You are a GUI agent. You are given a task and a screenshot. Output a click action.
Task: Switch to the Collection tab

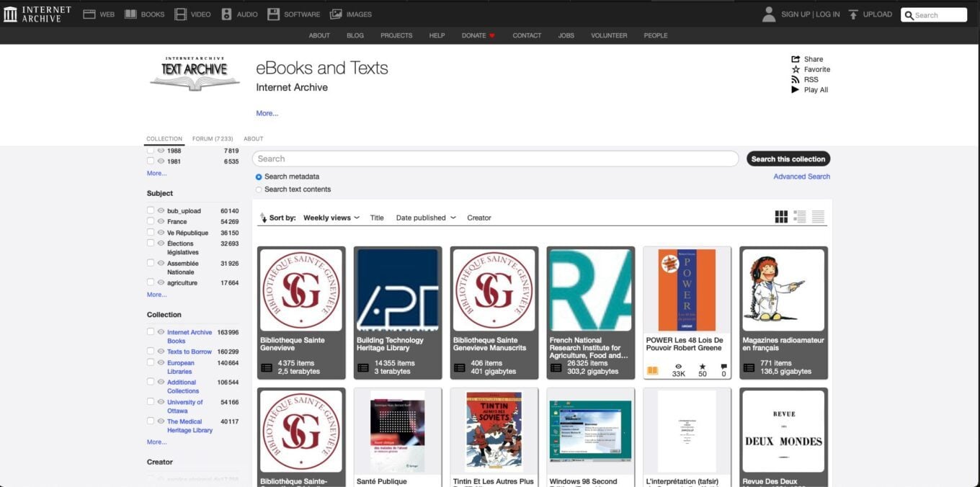pos(164,139)
